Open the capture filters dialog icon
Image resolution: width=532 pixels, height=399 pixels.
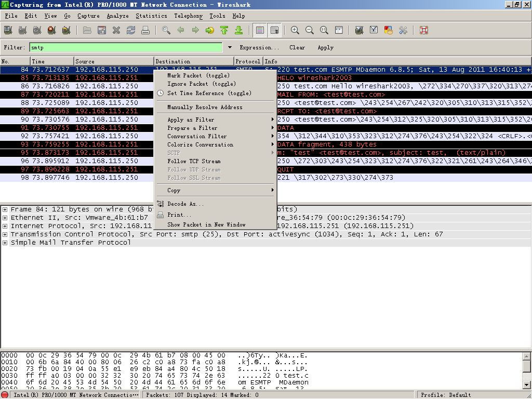pyautogui.click(x=360, y=30)
